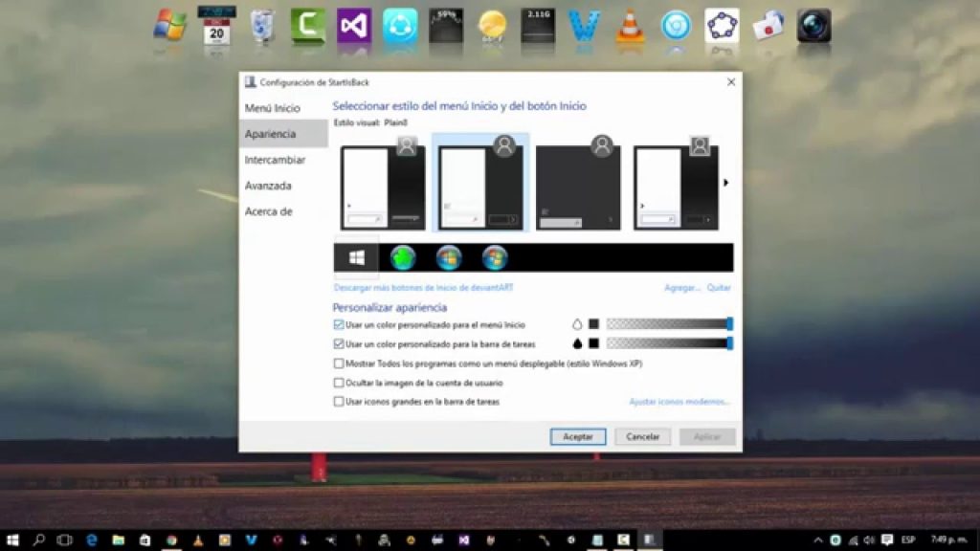Click the Start menu color black swatch
980x551 pixels.
tap(593, 324)
